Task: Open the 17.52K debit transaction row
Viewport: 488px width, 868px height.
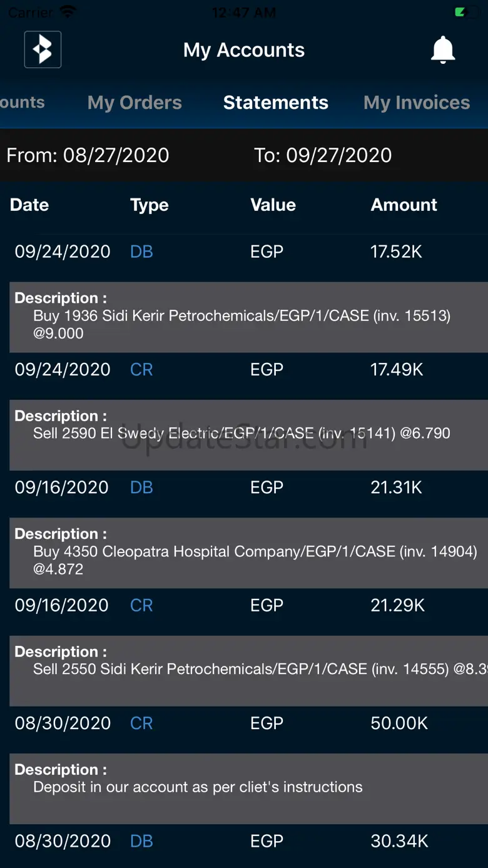Action: (x=244, y=252)
